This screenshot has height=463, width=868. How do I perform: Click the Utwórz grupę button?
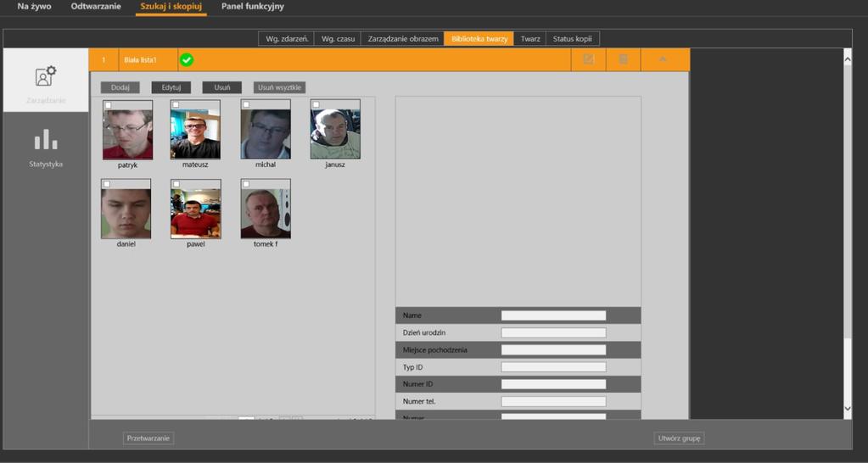(679, 438)
